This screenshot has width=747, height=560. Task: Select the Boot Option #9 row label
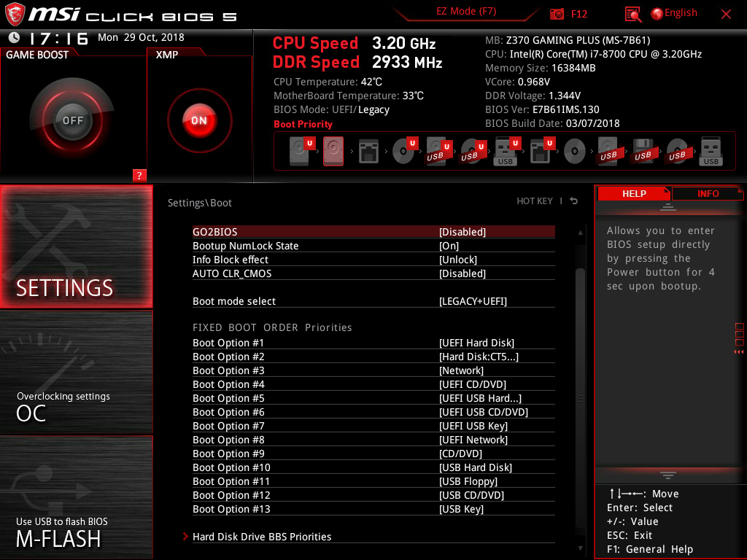(x=228, y=454)
